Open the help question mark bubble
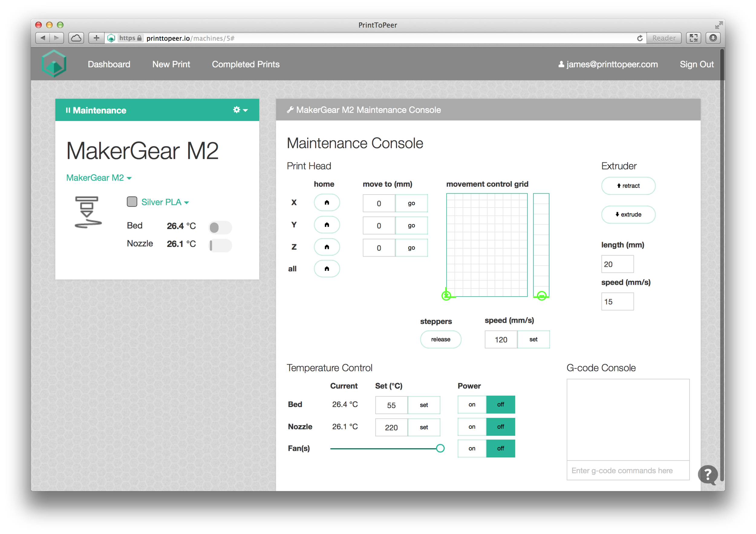The width and height of the screenshot is (756, 534). click(x=708, y=475)
